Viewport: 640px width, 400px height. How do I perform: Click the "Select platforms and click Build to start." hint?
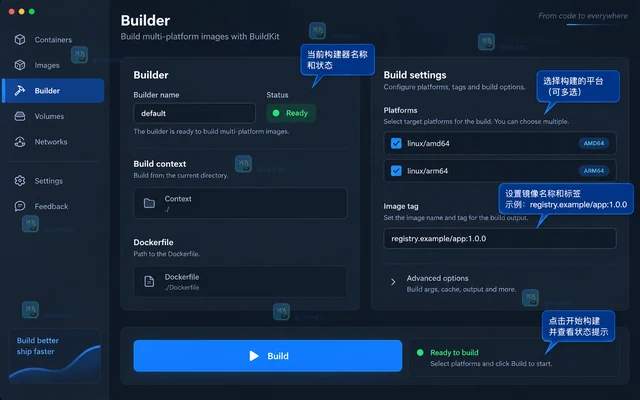(491, 363)
